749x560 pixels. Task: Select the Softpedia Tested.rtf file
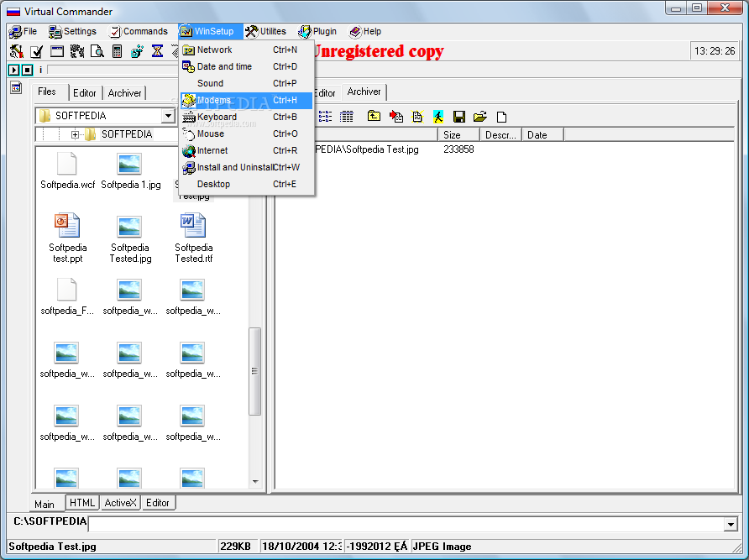[193, 238]
